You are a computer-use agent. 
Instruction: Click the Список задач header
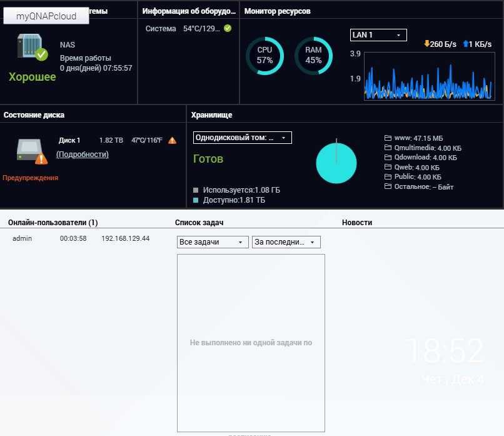pos(199,223)
